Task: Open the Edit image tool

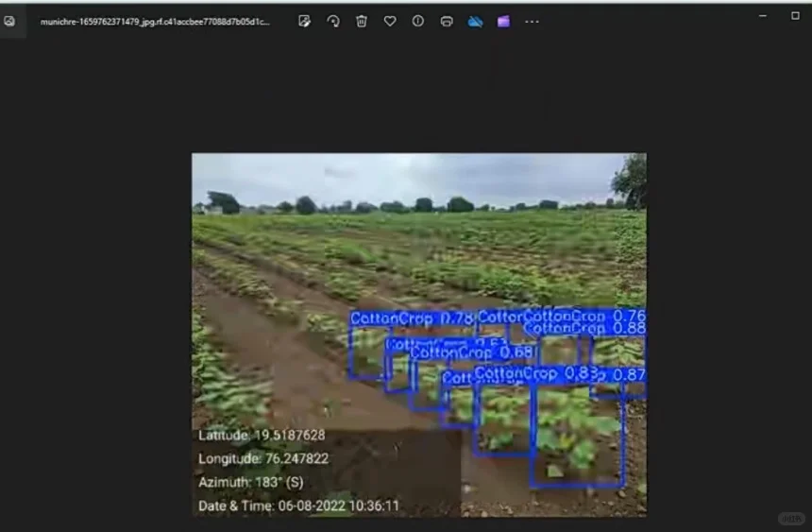Action: (304, 21)
